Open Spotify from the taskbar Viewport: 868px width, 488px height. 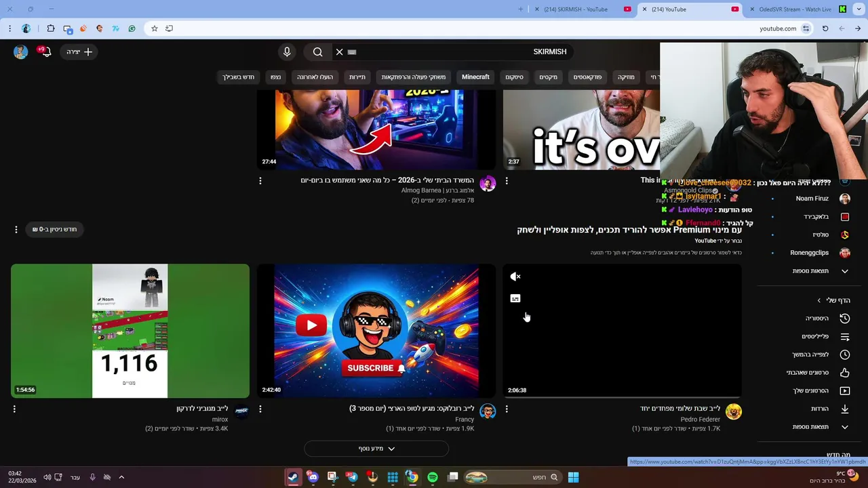[x=433, y=477]
